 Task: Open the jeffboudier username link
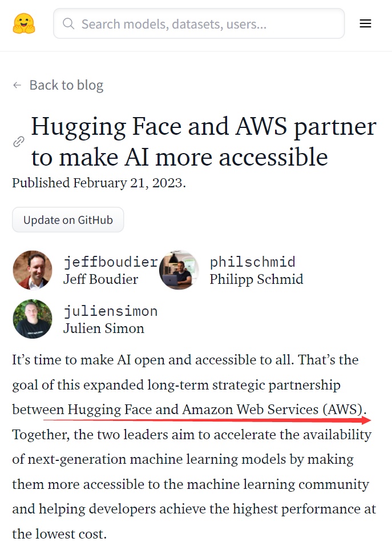(111, 262)
